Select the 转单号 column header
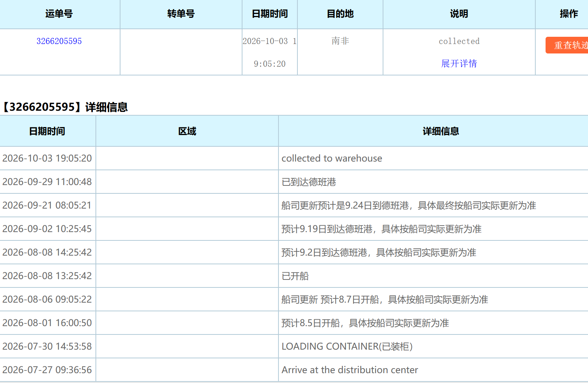Image resolution: width=588 pixels, height=383 pixels. [x=181, y=14]
